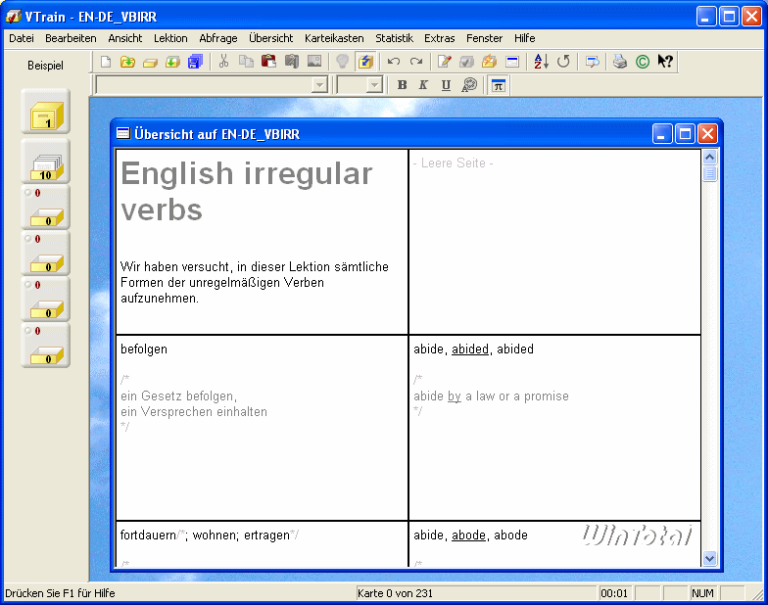The width and height of the screenshot is (768, 605).
Task: Click the Beispiel label in sidebar
Action: click(45, 65)
